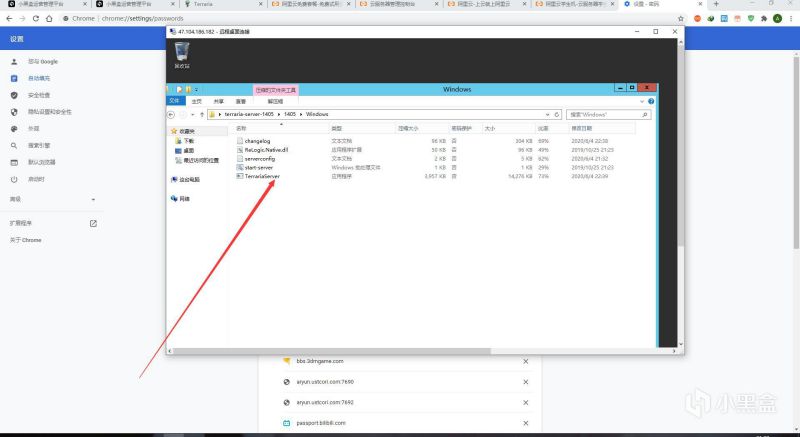Open the Recycle Bin on remote desktop
800x437 pixels.
pos(182,55)
